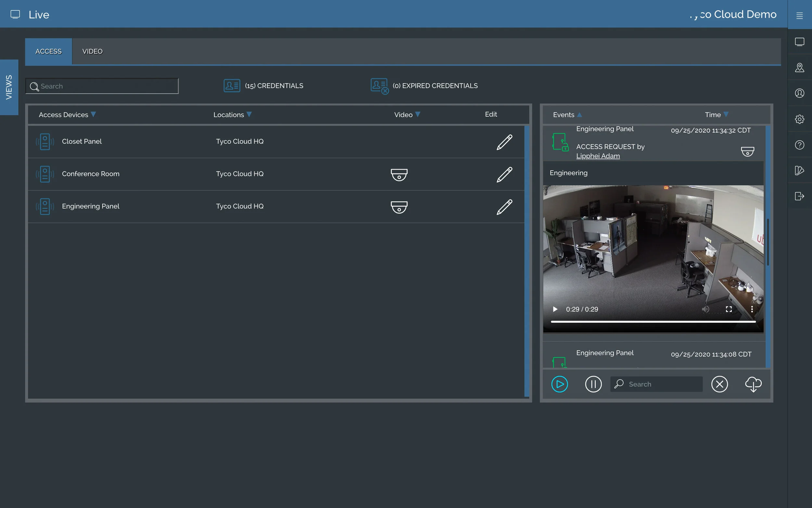Click the camera icon beside Engineering Panel row
This screenshot has height=508, width=812.
coord(399,207)
